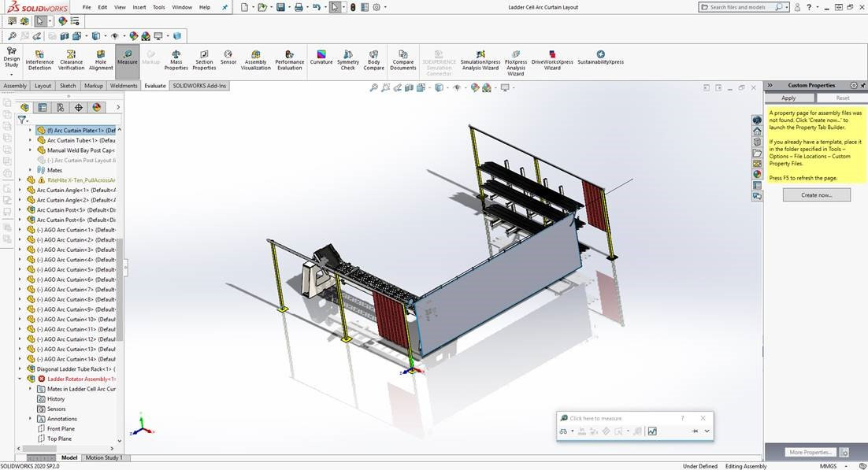Viewport: 868px width, 470px height.
Task: Open Compare Documents tool
Action: 403,60
